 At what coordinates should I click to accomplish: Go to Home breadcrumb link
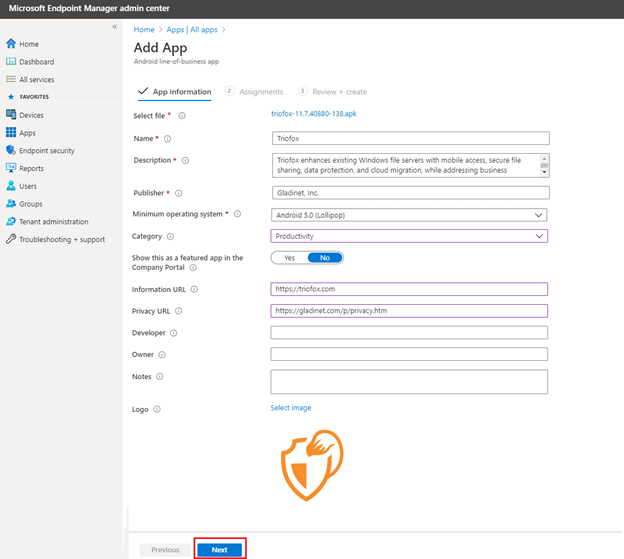point(144,29)
